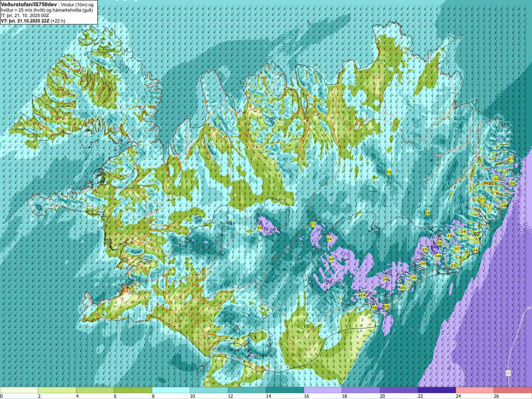
Task: Pick the medium green 4–6 m/s legend swatch
Action: pyautogui.click(x=95, y=390)
